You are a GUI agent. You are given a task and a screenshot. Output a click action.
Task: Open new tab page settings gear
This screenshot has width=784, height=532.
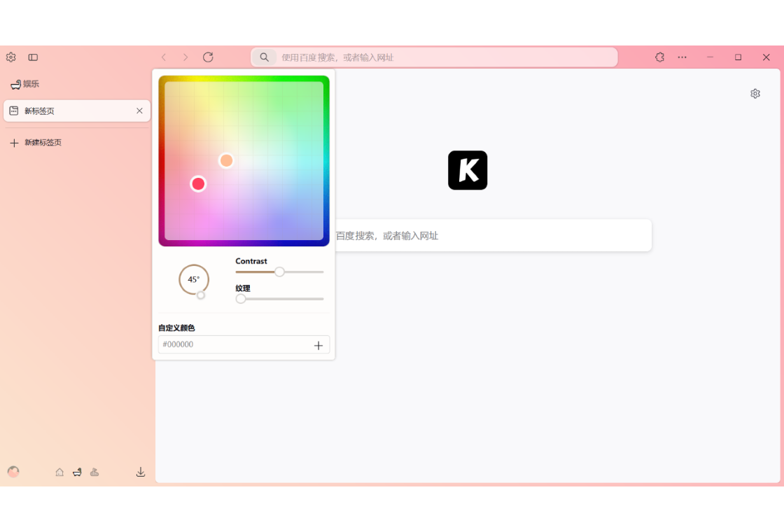(x=755, y=94)
